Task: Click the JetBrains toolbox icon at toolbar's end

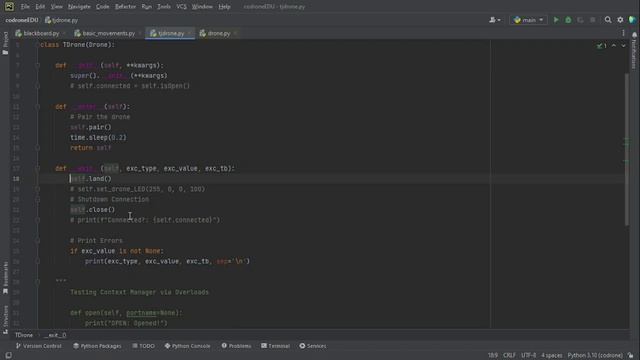Action: click(632, 20)
